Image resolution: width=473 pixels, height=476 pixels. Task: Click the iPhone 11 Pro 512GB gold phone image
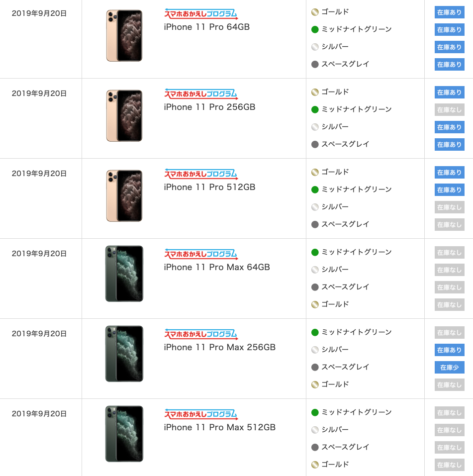(x=124, y=196)
